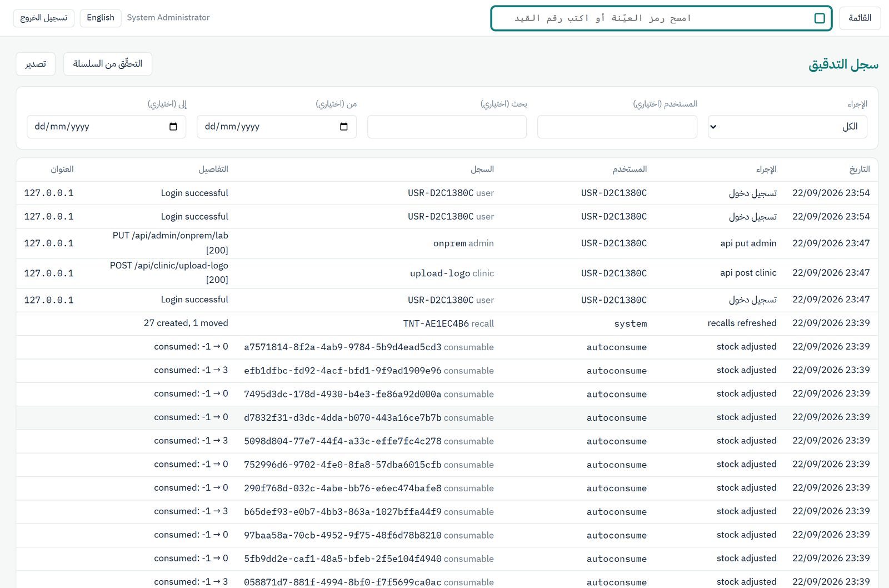The image size is (889, 588).
Task: Click the '27 created, 1 moved' details cell
Action: point(186,323)
